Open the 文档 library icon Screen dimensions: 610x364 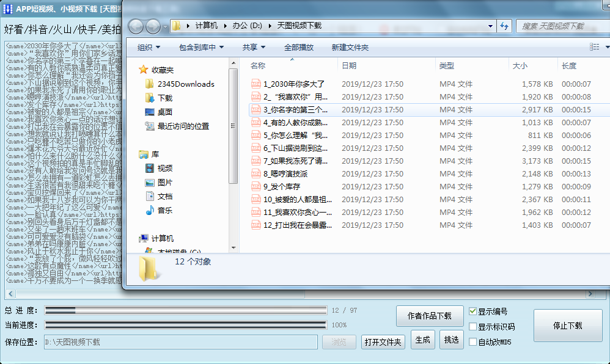pyautogui.click(x=149, y=196)
